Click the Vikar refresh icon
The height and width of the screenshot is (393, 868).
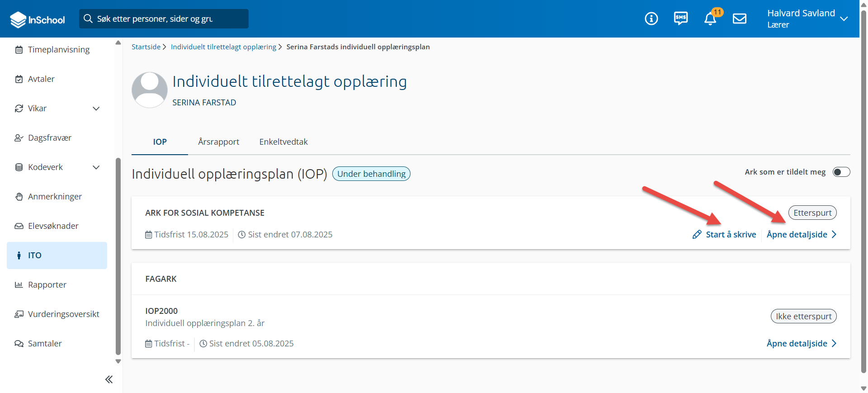coord(19,109)
